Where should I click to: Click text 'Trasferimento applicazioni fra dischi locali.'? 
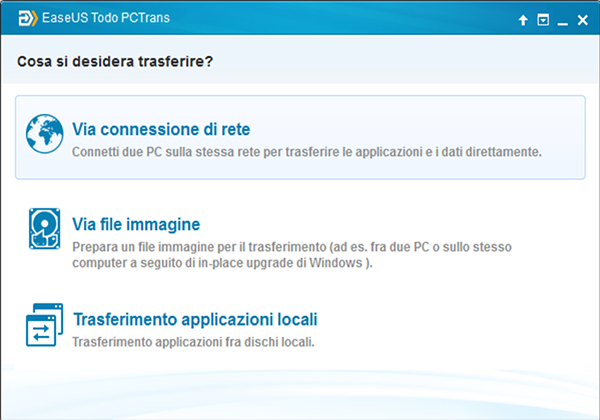(x=193, y=342)
